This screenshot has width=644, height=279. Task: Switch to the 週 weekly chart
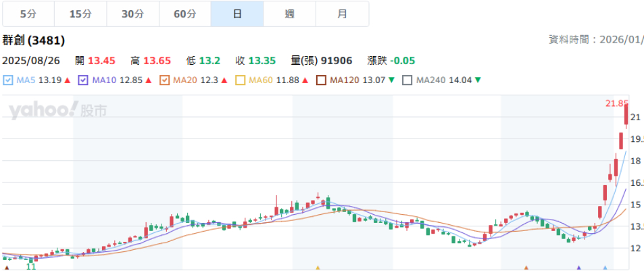coord(290,14)
